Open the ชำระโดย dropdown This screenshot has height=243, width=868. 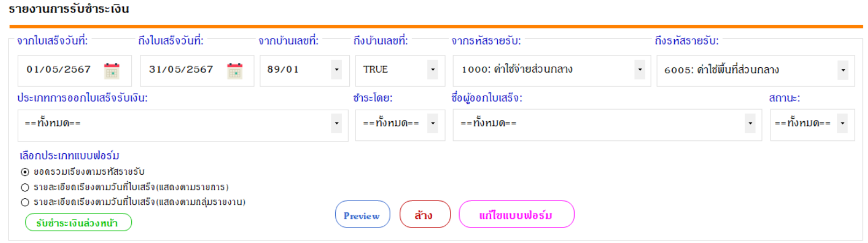(433, 123)
